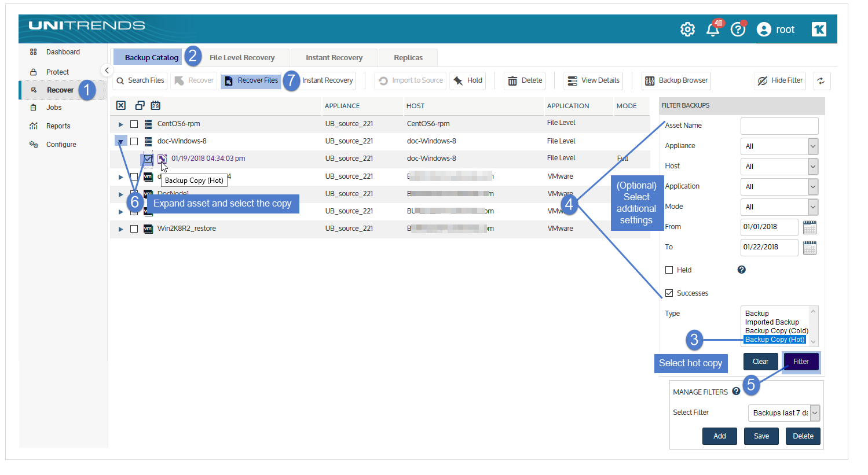Click the Clear button
The width and height of the screenshot is (868, 475).
760,362
